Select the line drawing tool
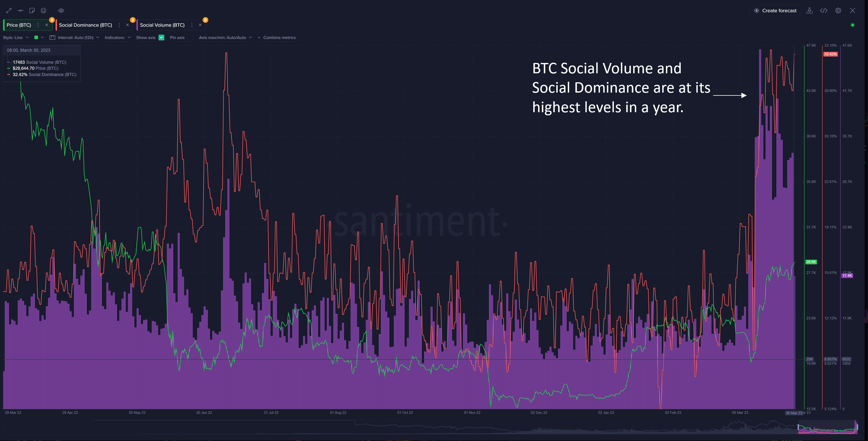 (9, 11)
